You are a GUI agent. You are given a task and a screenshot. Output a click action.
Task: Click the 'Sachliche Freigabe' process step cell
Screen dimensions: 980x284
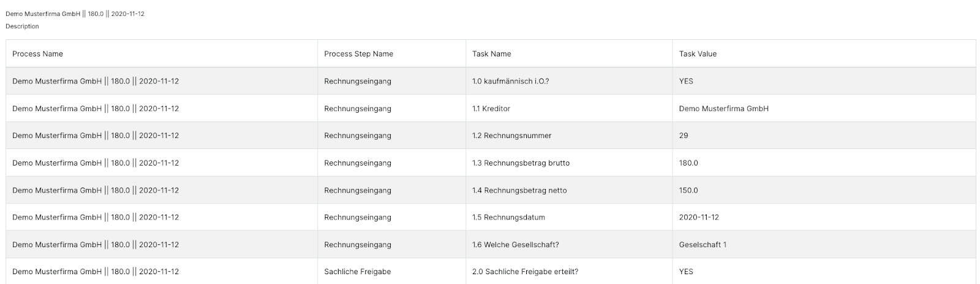[391, 271]
